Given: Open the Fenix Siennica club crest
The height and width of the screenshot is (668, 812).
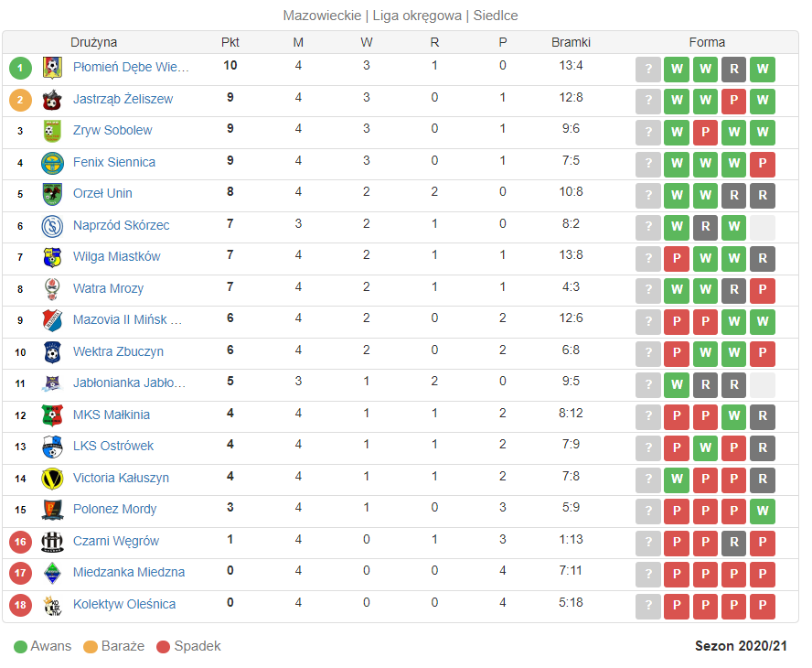Looking at the screenshot, I should pos(52,163).
